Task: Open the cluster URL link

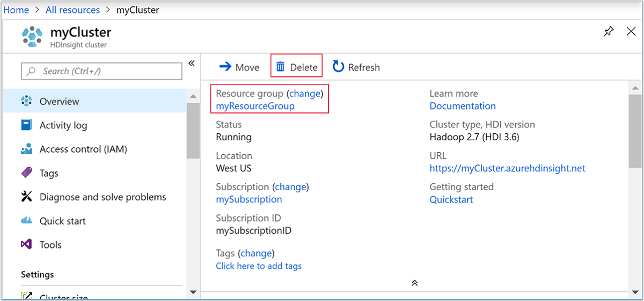Action: [x=507, y=168]
